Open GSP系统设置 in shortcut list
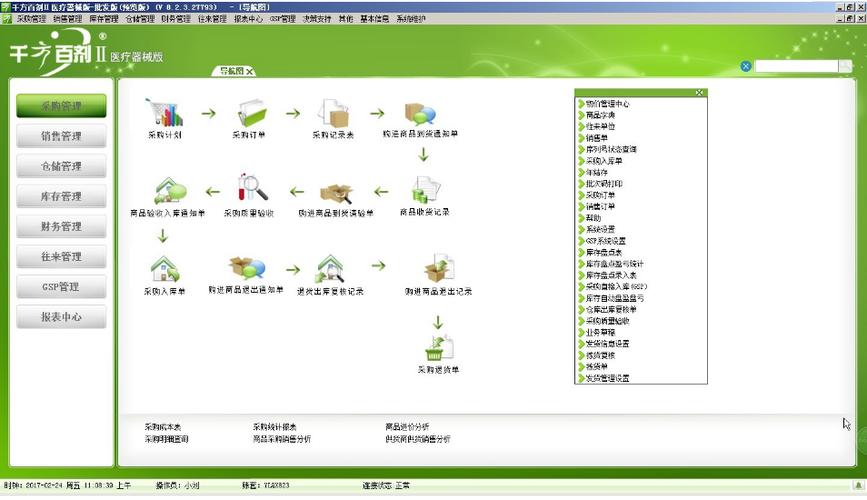This screenshot has height=500, width=867. 605,241
